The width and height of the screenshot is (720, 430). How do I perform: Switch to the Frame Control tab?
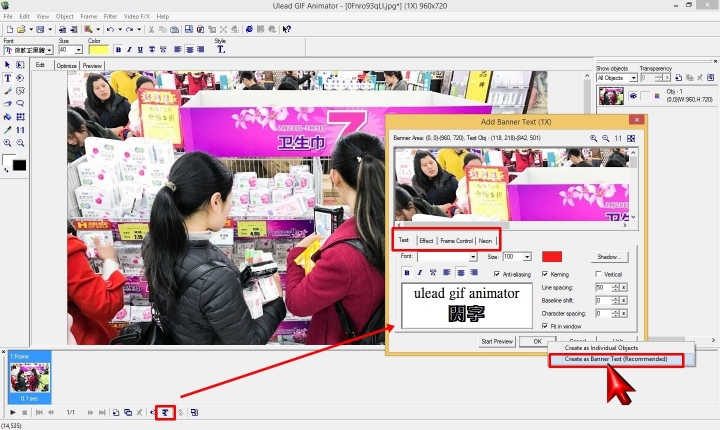456,241
